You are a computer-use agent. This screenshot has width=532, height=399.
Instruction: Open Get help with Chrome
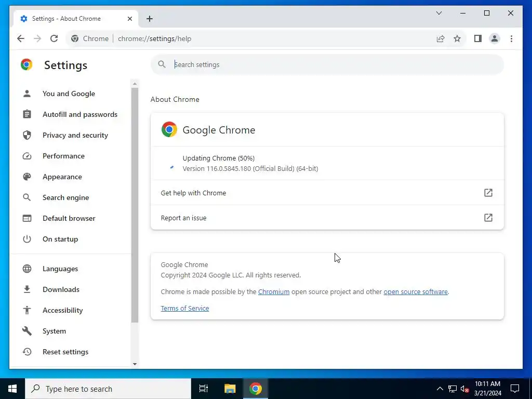(327, 193)
